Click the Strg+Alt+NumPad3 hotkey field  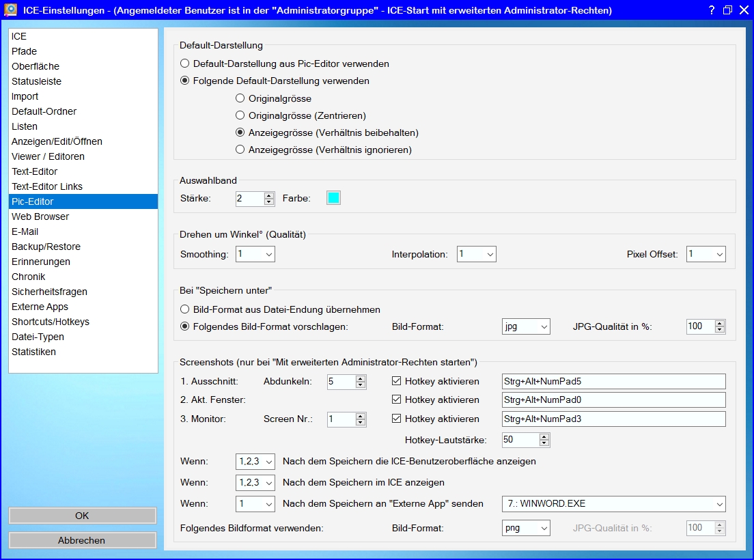613,419
